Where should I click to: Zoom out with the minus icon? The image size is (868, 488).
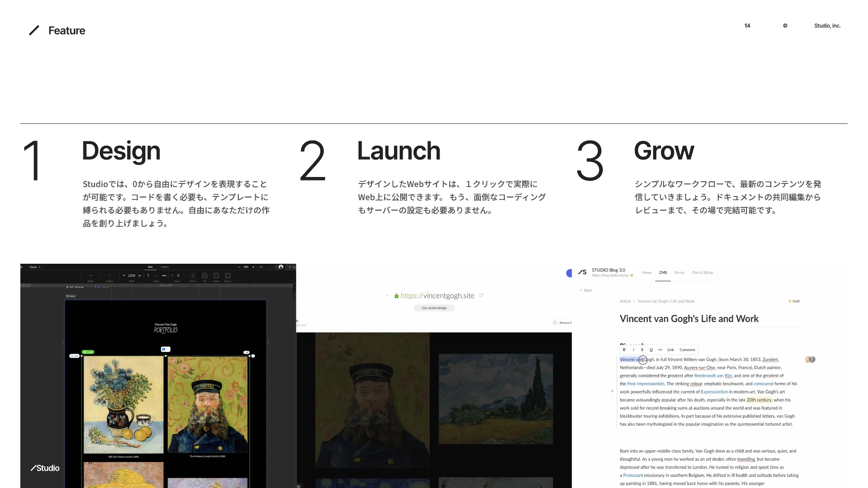[x=239, y=267]
